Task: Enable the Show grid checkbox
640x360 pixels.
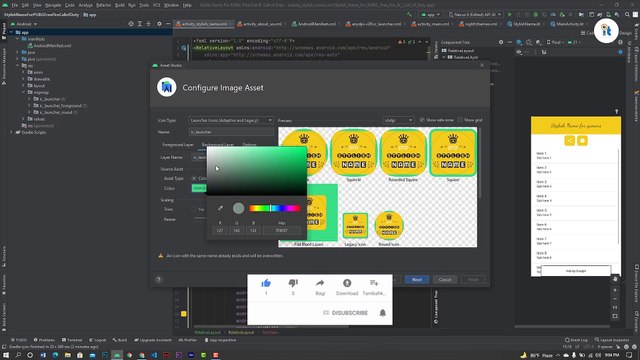Action: (x=460, y=120)
